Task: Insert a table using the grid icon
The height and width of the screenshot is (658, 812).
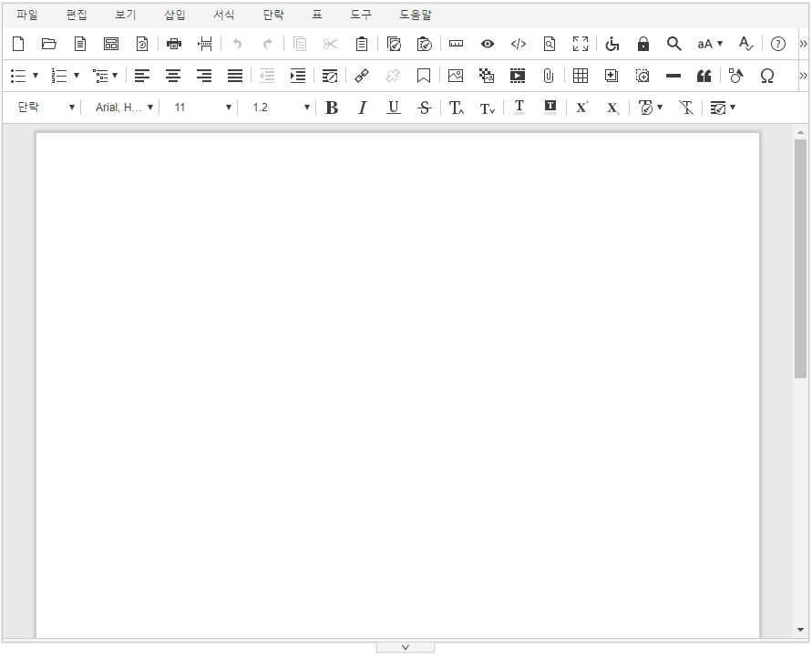Action: 581,76
